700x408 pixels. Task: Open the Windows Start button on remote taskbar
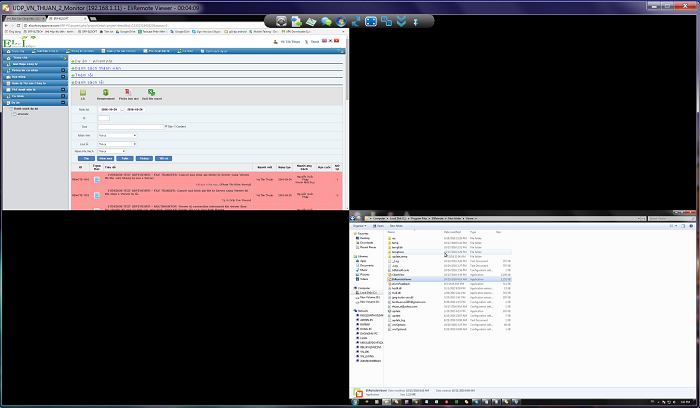pyautogui.click(x=355, y=402)
